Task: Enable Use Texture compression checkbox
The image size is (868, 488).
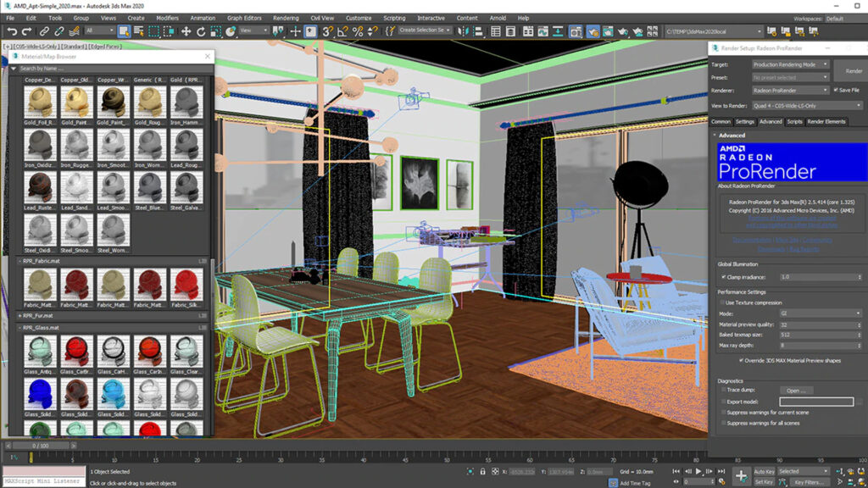Action: pos(722,302)
